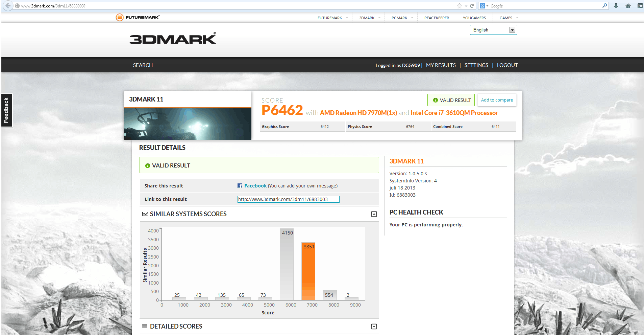
Task: Open browser downloads arrow icon
Action: tap(616, 6)
